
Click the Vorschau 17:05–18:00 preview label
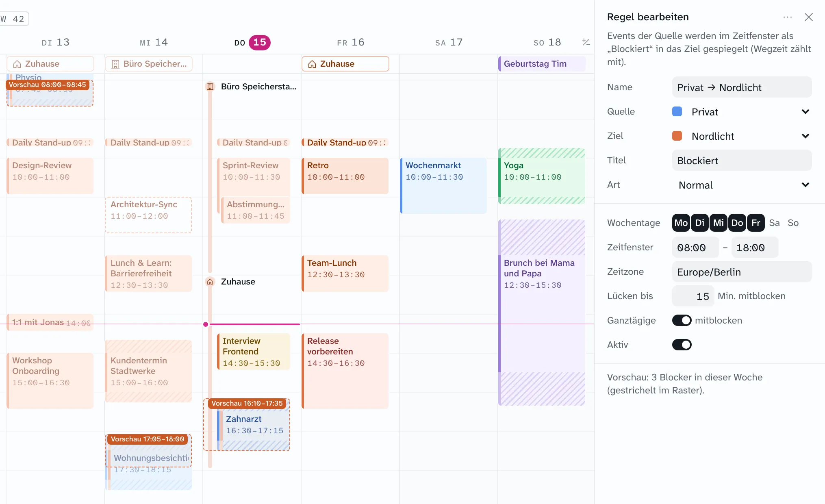pyautogui.click(x=148, y=439)
